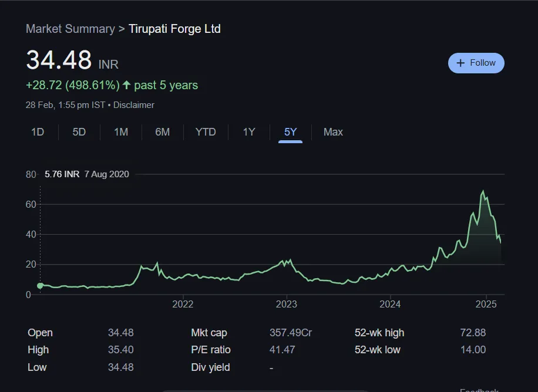The width and height of the screenshot is (538, 392).
Task: Select the 1M time range tab
Action: coord(121,132)
